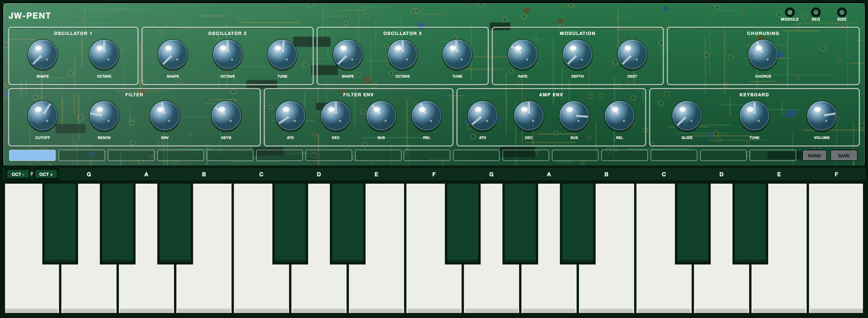The image size is (868, 318).
Task: Play the higher C white key
Action: pos(664,289)
